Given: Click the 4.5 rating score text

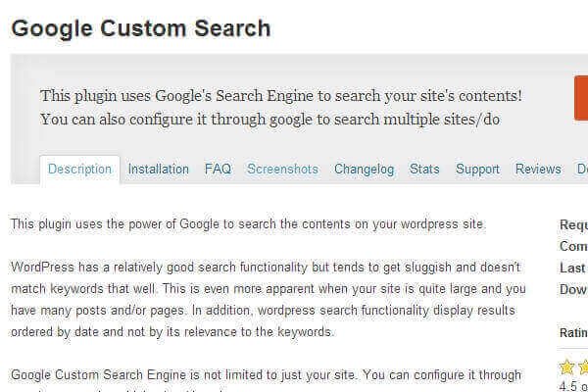Looking at the screenshot, I should [x=573, y=387].
